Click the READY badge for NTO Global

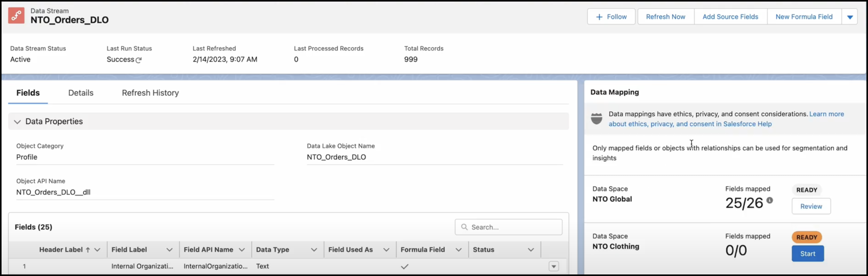point(807,190)
